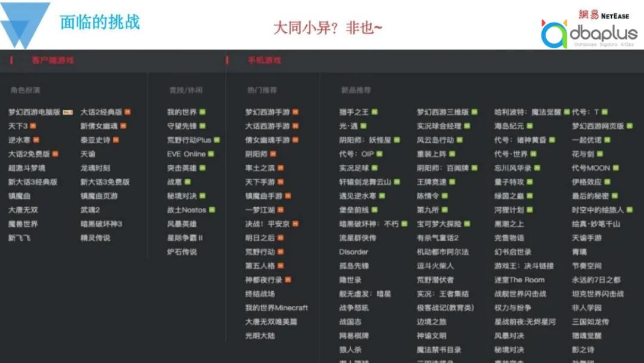Select Disorder game entry
Image resolution: width=644 pixels, height=363 pixels.
(354, 252)
